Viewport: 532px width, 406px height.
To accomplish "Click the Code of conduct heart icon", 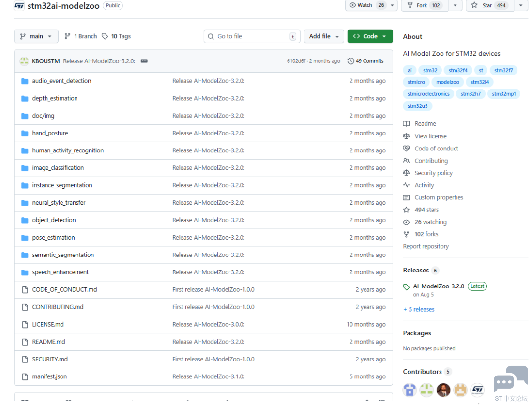I will [x=406, y=149].
